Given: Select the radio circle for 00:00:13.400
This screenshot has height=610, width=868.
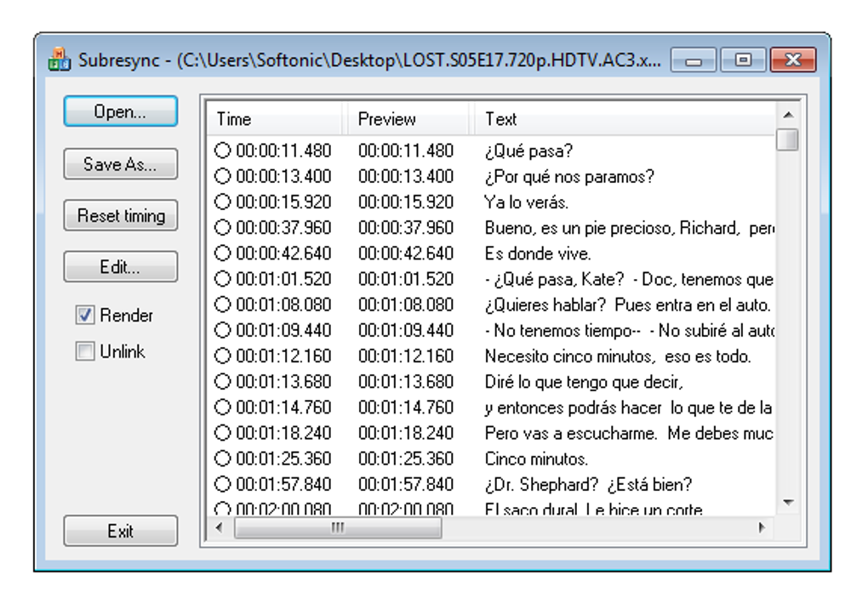Looking at the screenshot, I should tap(223, 176).
